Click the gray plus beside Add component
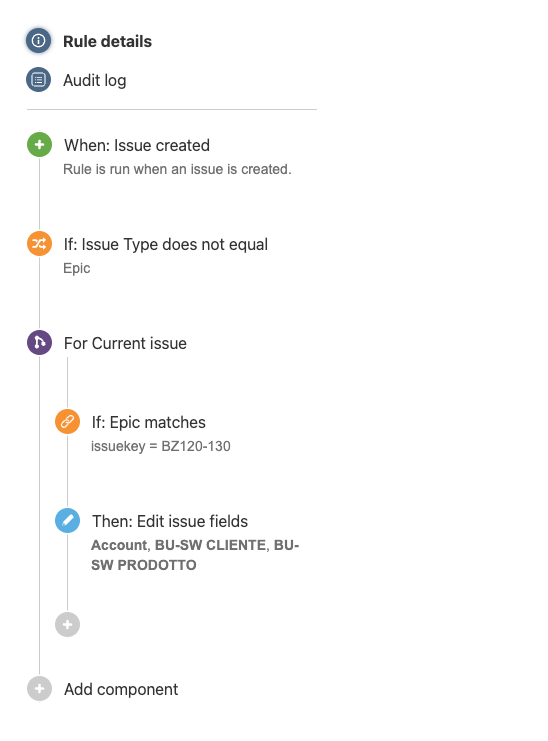 (x=39, y=689)
